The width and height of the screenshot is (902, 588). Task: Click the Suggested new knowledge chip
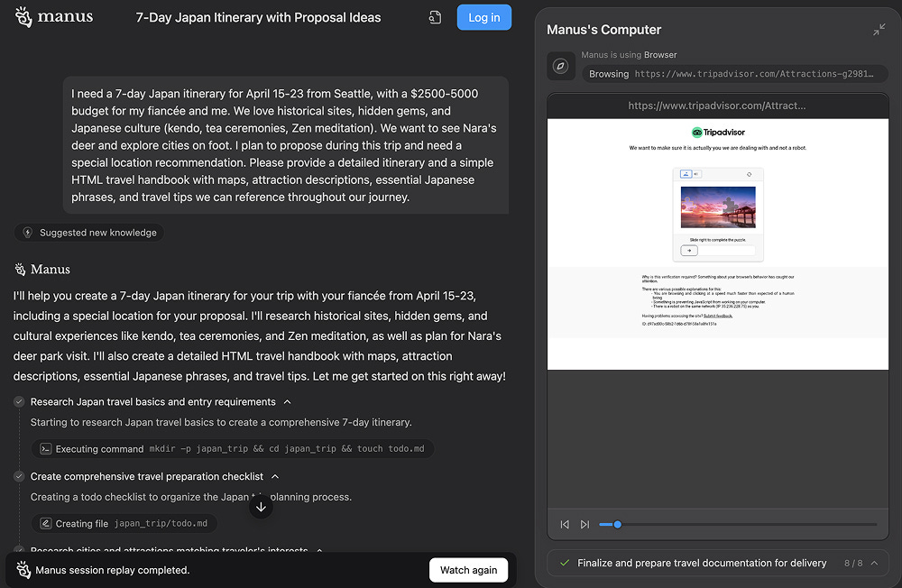[x=89, y=233]
